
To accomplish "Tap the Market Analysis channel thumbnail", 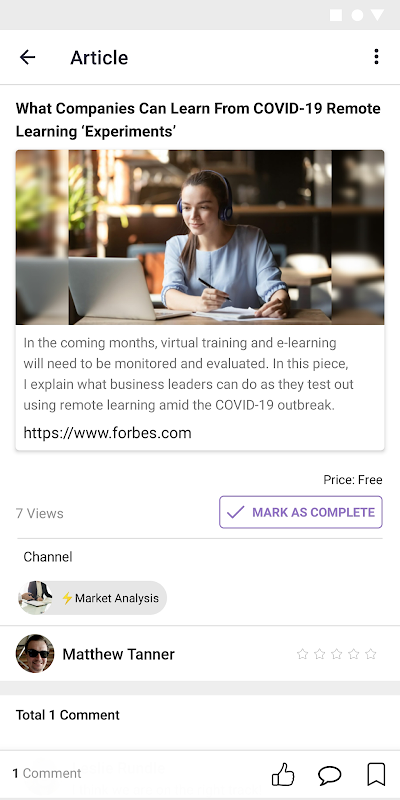I will coord(35,597).
